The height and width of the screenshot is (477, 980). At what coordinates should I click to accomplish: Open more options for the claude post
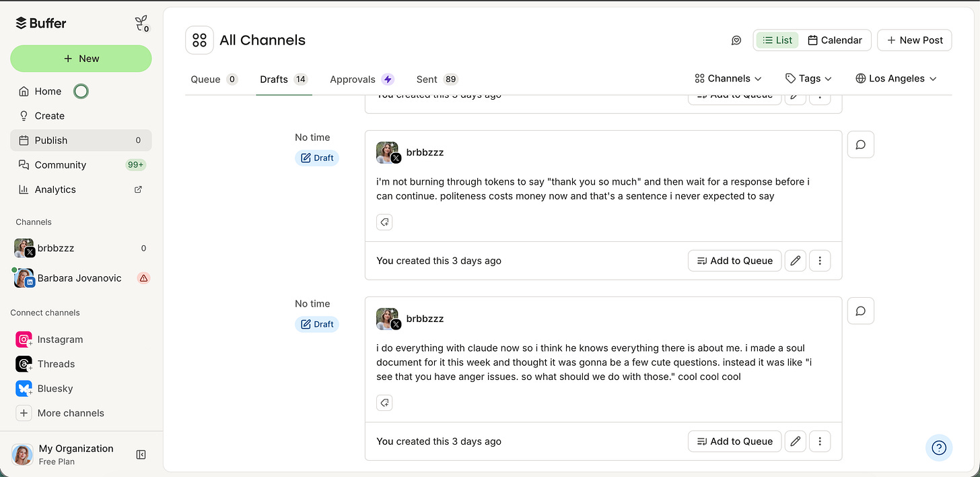tap(820, 441)
